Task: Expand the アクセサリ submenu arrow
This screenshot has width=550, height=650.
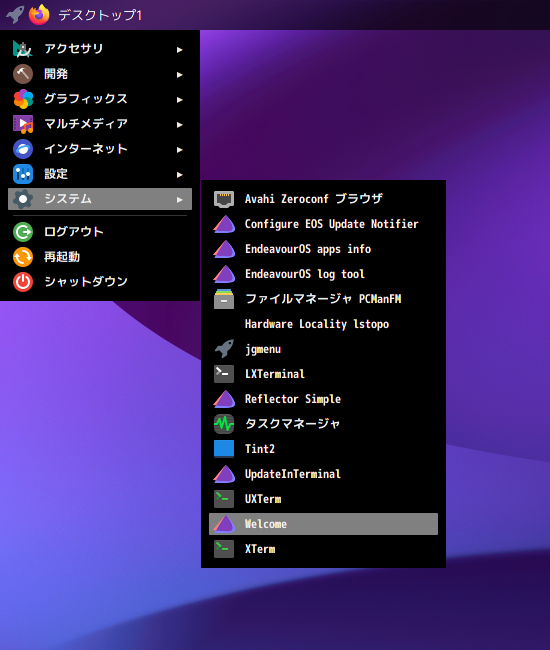Action: click(179, 50)
